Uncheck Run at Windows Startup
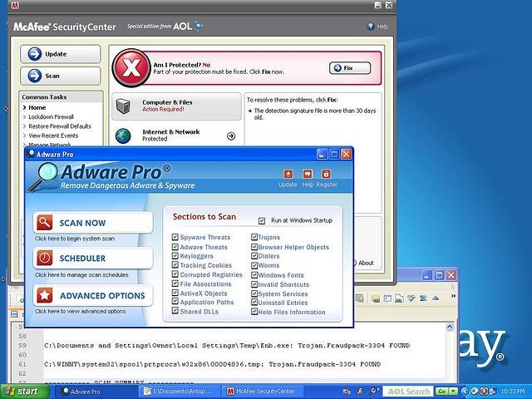Screen dimensions: 532x399 pos(263,221)
